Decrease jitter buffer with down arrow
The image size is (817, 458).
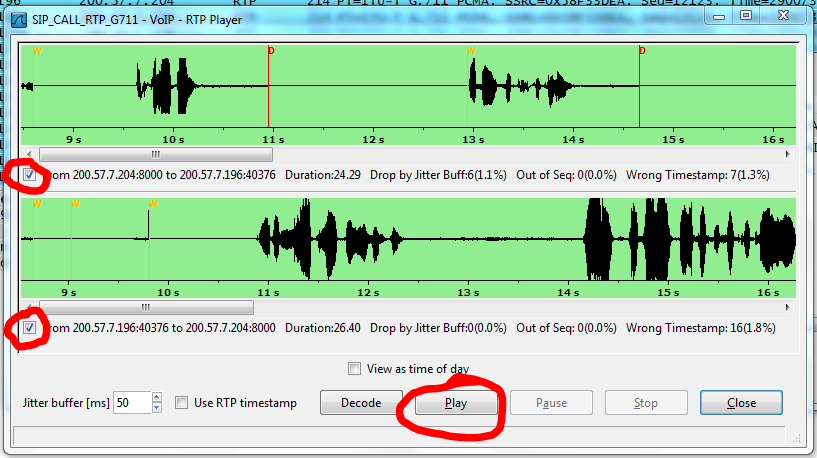(156, 408)
